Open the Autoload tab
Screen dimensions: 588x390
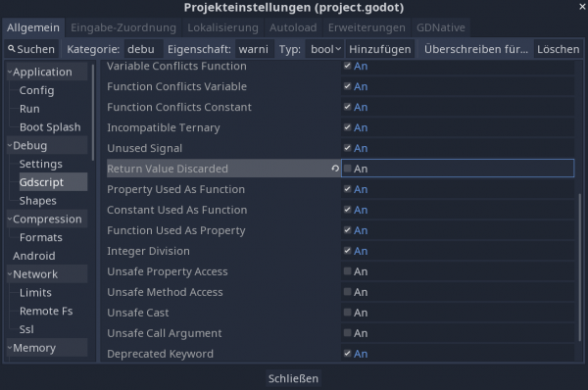(293, 27)
